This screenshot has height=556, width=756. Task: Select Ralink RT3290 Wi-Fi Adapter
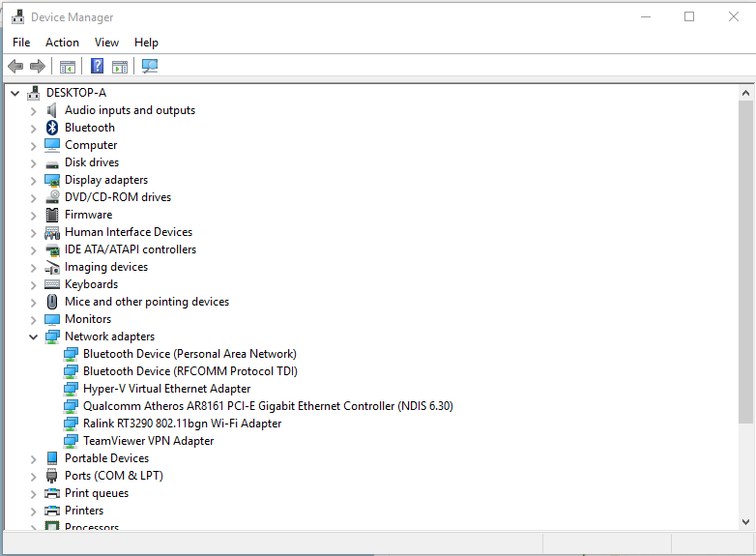[x=183, y=424]
